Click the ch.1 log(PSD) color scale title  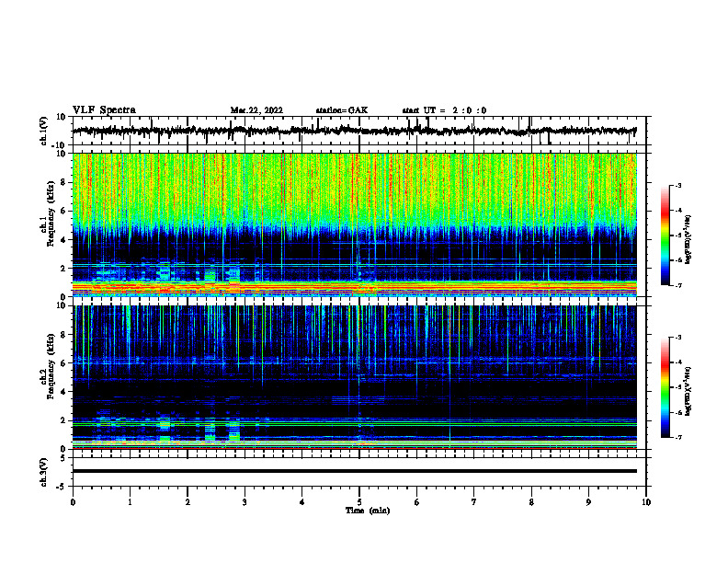pyautogui.click(x=688, y=239)
